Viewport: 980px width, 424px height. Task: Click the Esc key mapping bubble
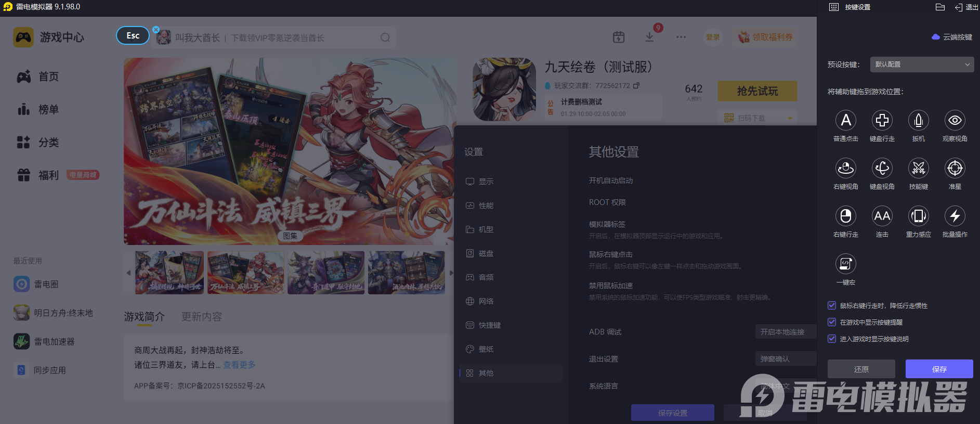click(x=133, y=35)
